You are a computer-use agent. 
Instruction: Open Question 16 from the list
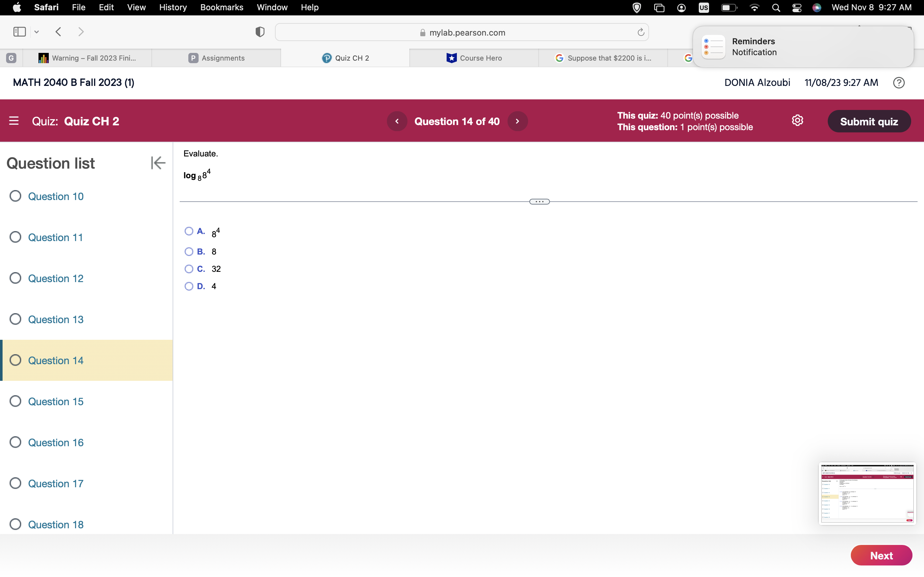(x=56, y=443)
